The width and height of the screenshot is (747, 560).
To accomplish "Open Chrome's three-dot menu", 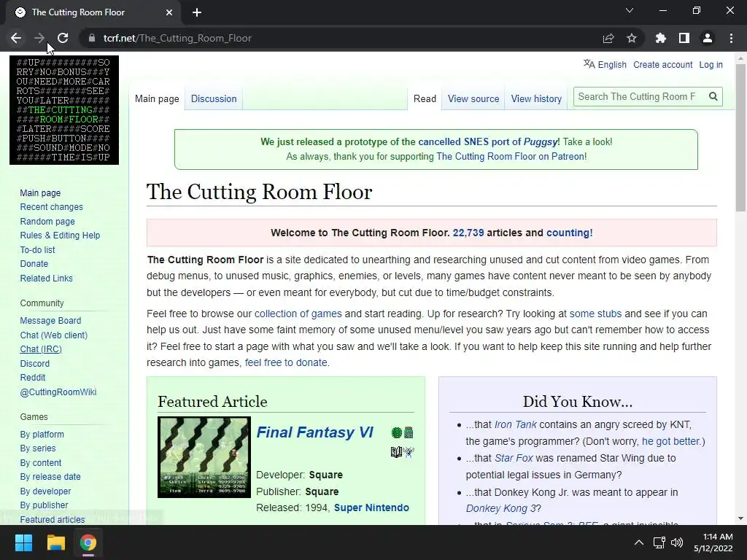I will 731,38.
